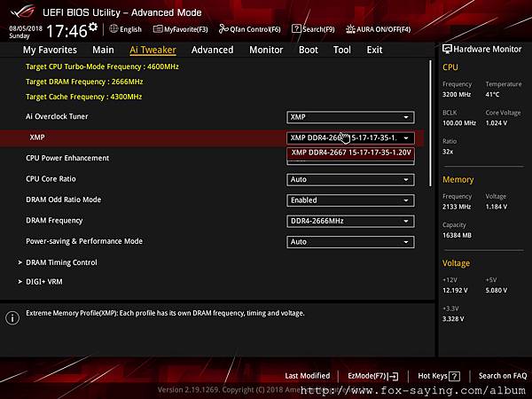Click CPU frequency 3200 MHz value
Image resolution: width=532 pixels, height=399 pixels.
(x=457, y=94)
